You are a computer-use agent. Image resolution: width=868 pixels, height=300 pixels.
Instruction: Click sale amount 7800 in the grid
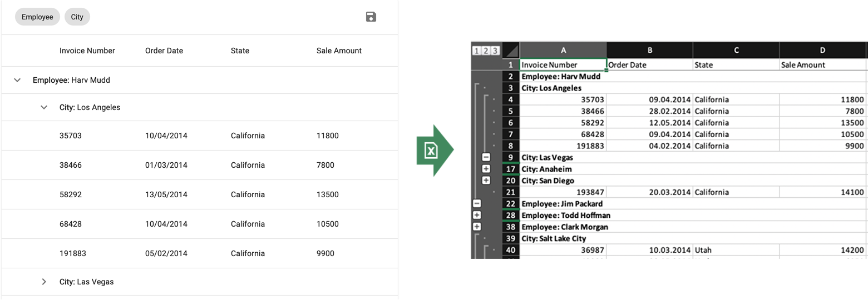(x=325, y=165)
